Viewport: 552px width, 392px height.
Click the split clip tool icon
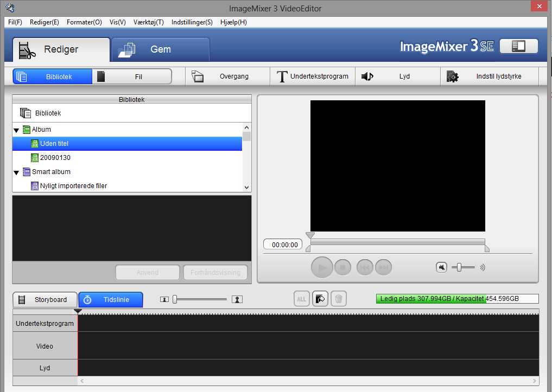(320, 299)
